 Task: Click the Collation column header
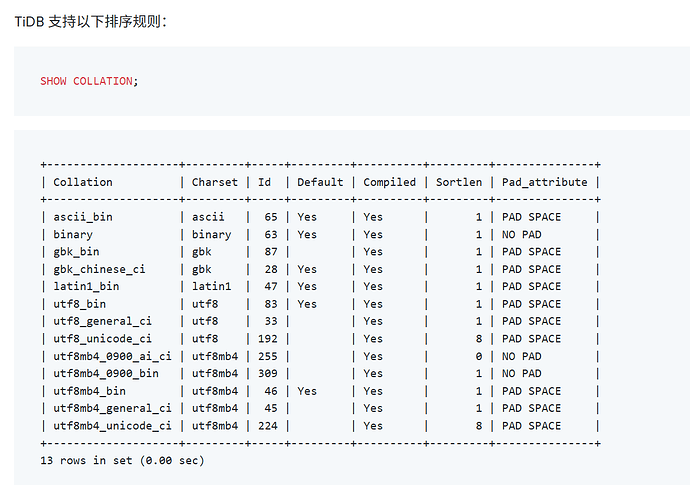83,182
